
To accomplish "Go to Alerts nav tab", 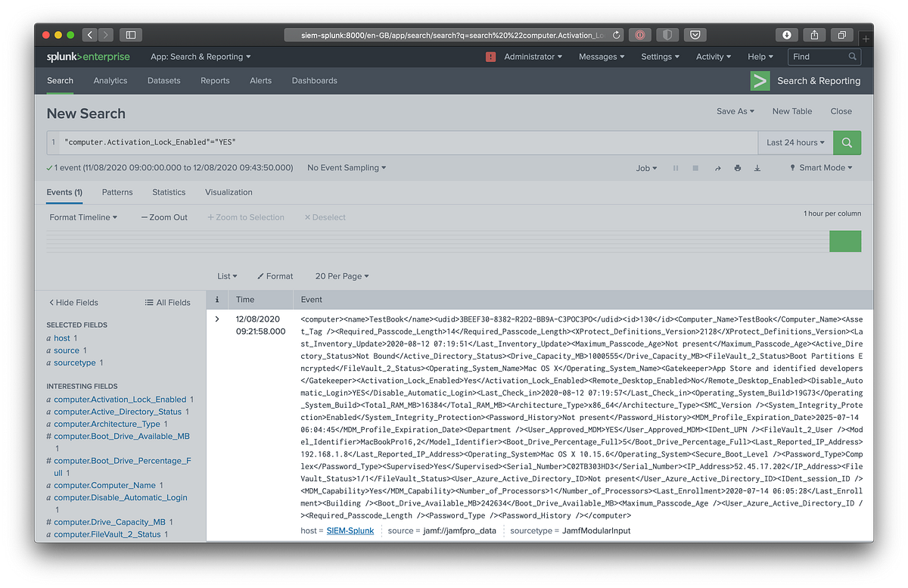I will click(x=260, y=81).
